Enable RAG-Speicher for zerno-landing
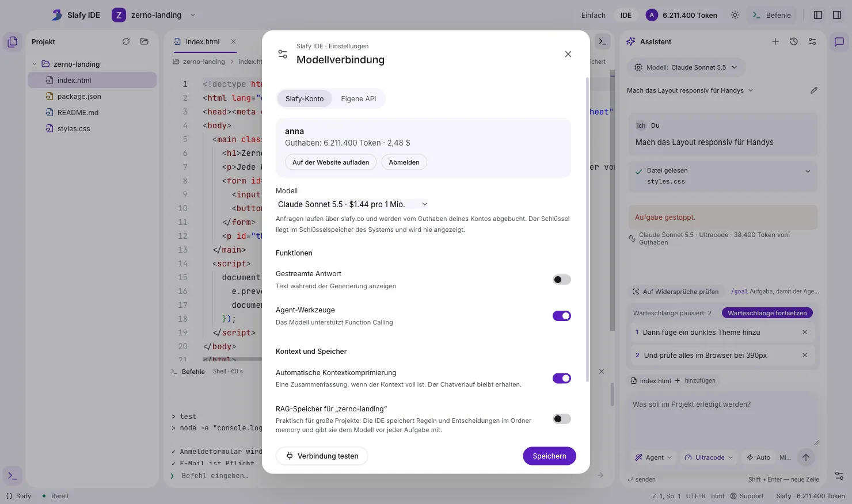This screenshot has width=852, height=504. coord(562,419)
